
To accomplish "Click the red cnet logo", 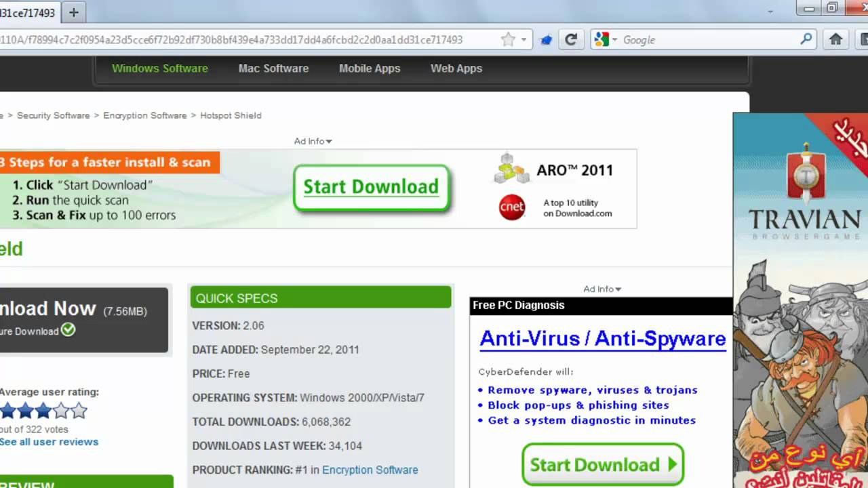I will click(x=512, y=207).
